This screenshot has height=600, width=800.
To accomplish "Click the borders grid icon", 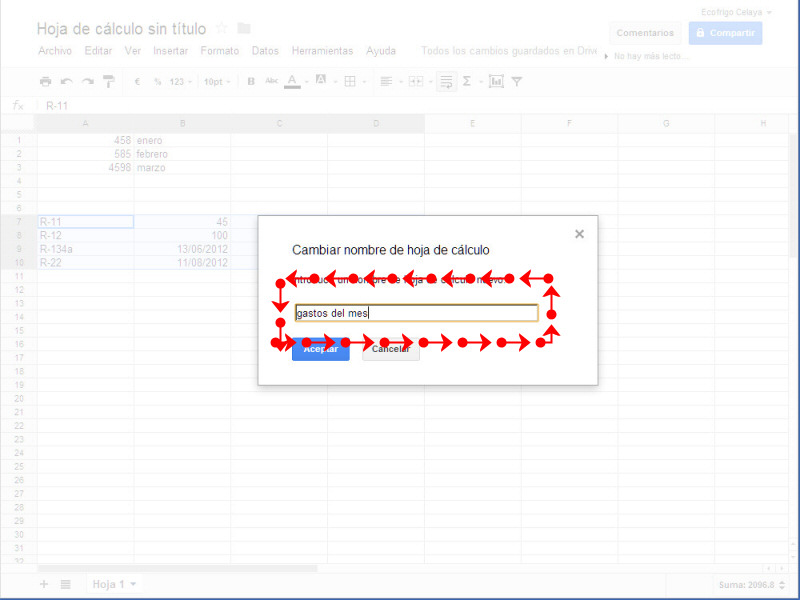I will [350, 82].
